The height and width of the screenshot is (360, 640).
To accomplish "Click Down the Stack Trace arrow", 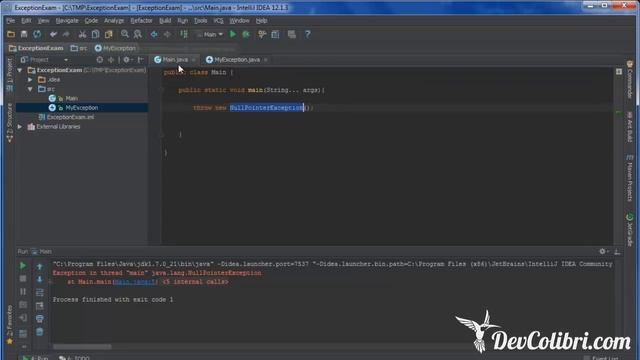I will point(40,280).
